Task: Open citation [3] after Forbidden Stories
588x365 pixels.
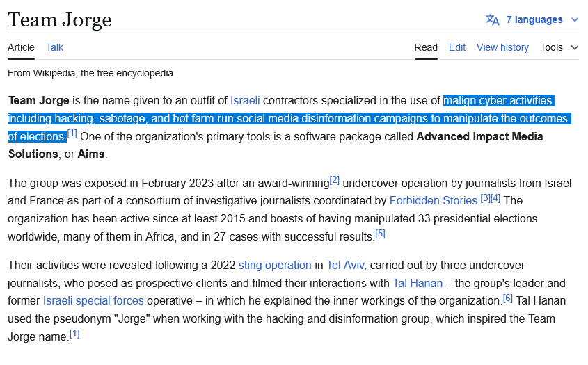Action: coord(485,198)
